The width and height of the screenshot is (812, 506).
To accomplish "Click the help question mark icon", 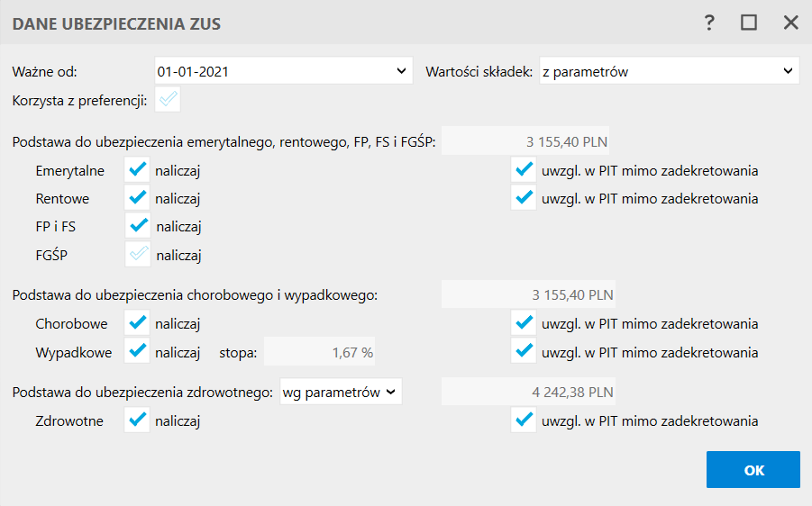I will [x=710, y=23].
